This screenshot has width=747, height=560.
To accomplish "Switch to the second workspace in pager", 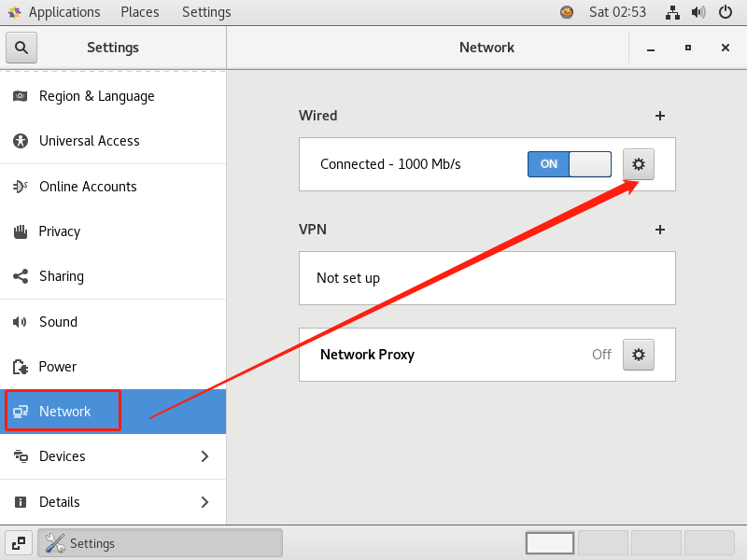I will (x=603, y=543).
